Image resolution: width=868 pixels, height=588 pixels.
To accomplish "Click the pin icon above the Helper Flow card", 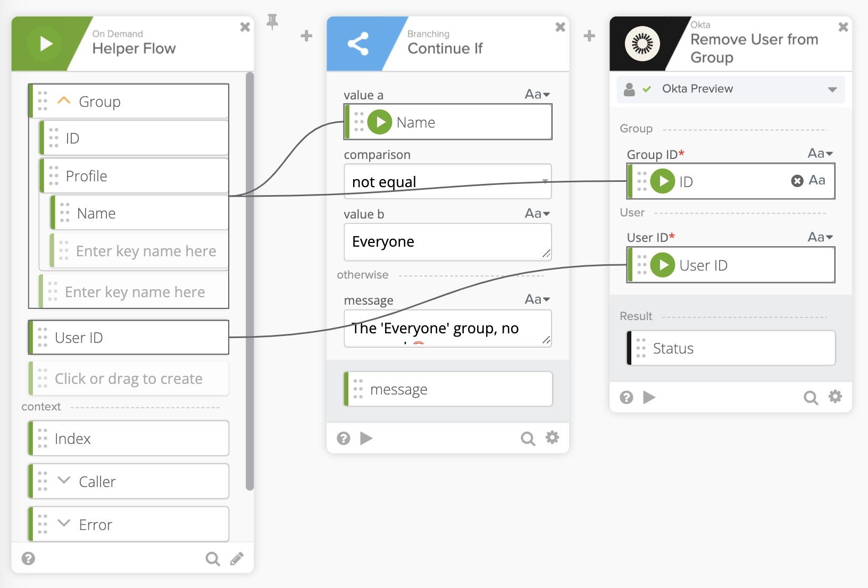I will (x=273, y=22).
